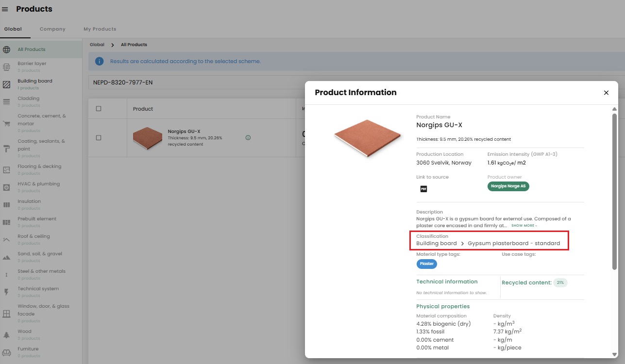625x364 pixels.
Task: Close the Product Information dialog
Action: 606,93
